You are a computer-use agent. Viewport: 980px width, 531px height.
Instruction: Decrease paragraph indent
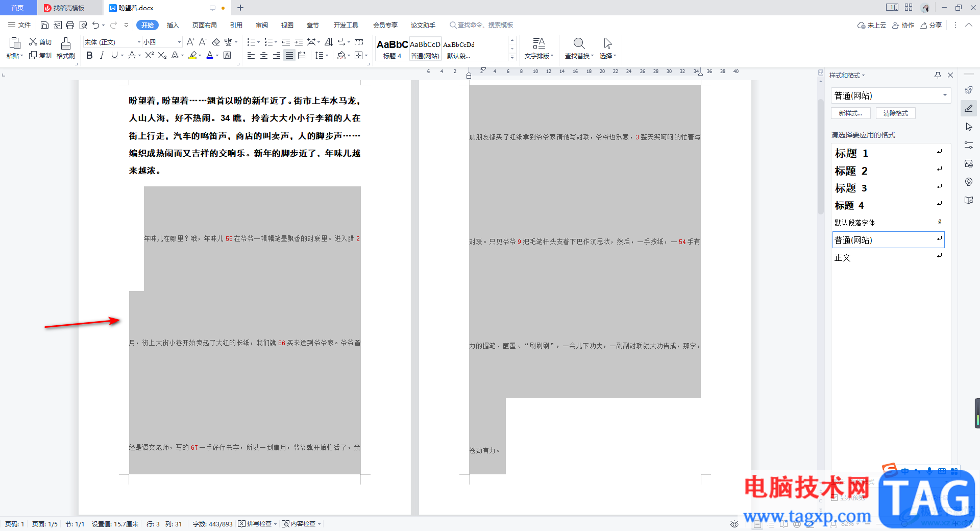(286, 42)
